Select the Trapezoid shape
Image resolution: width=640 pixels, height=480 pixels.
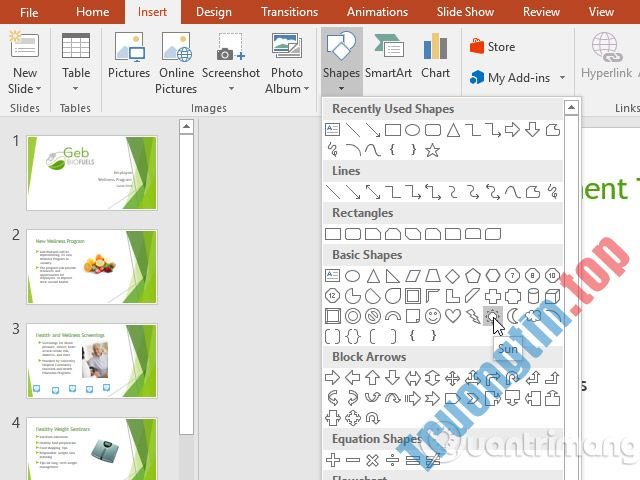click(x=433, y=276)
